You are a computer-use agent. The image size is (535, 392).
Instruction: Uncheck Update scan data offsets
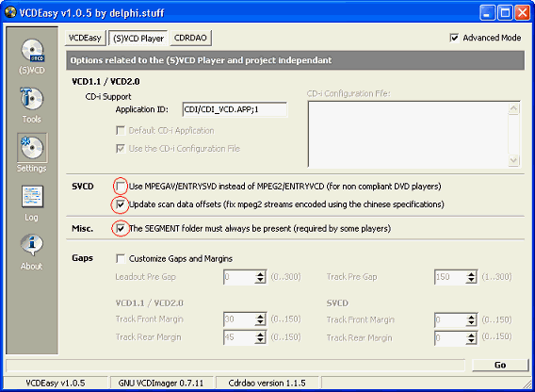(121, 204)
